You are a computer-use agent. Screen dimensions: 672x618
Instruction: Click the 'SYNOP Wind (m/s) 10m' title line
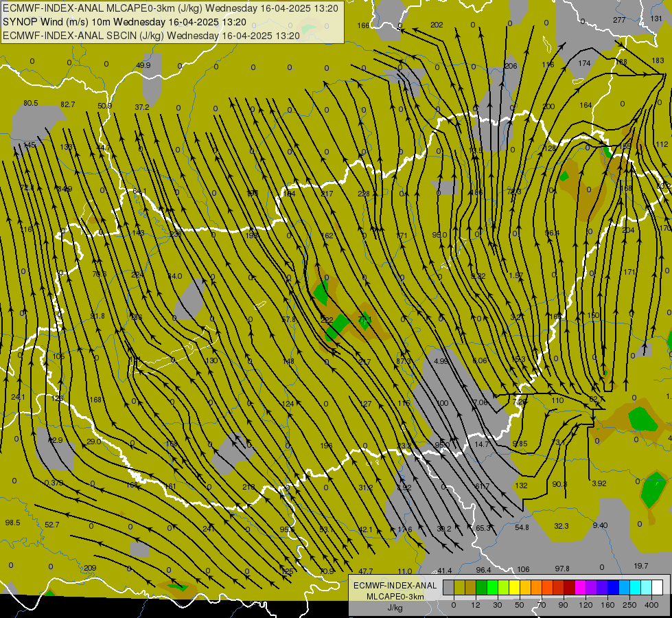pos(125,22)
